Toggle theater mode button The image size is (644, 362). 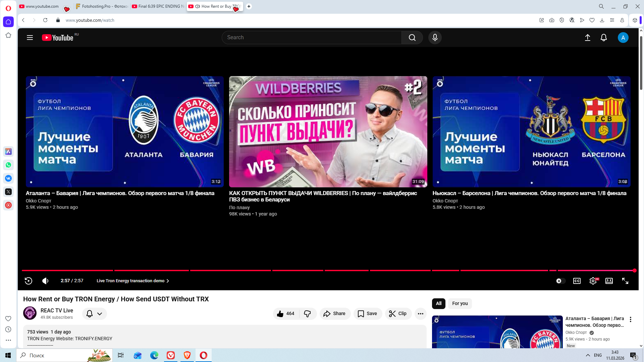tap(609, 281)
